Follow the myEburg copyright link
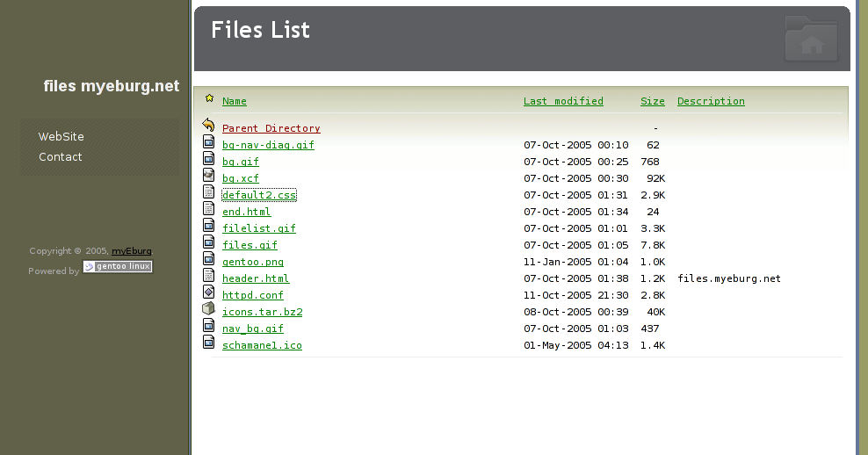This screenshot has height=455, width=868. tap(132, 250)
